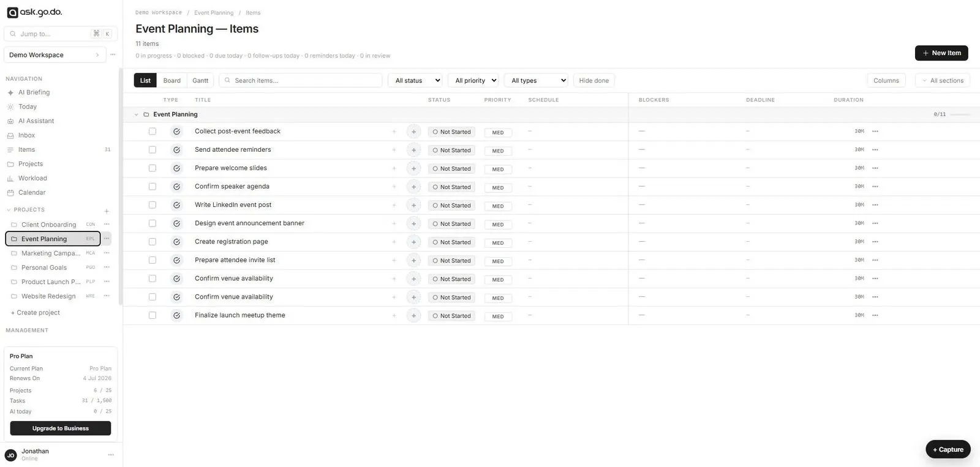
Task: Open status dropdown for Confirm speaker agenda
Action: point(451,187)
